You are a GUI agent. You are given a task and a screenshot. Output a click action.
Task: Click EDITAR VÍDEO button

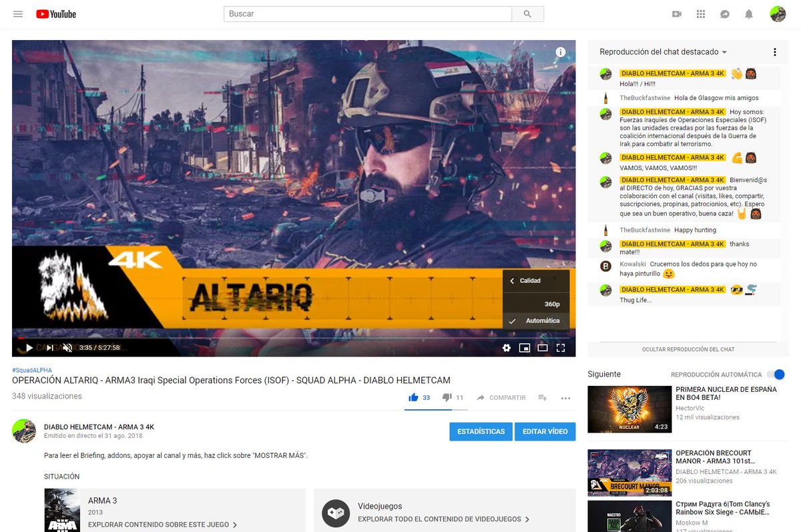(x=545, y=432)
